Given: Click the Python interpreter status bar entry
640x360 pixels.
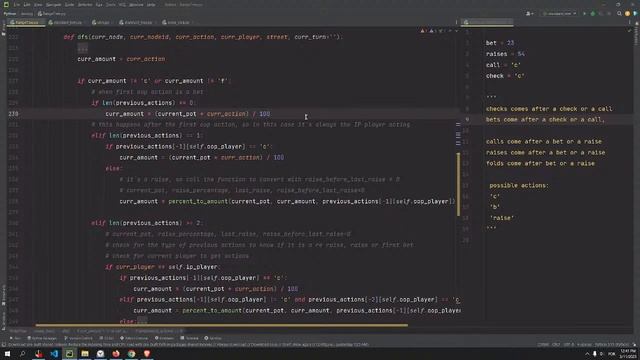Looking at the screenshot, I should (611, 345).
